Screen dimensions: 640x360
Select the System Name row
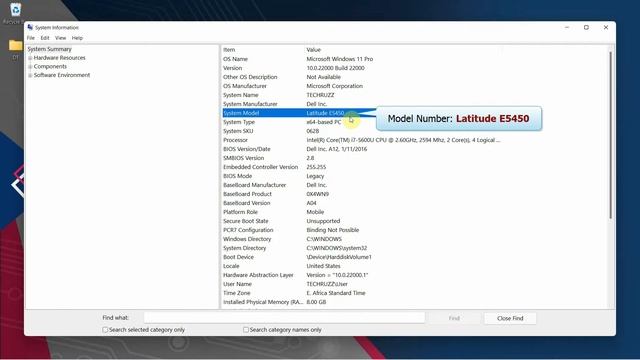pyautogui.click(x=414, y=95)
